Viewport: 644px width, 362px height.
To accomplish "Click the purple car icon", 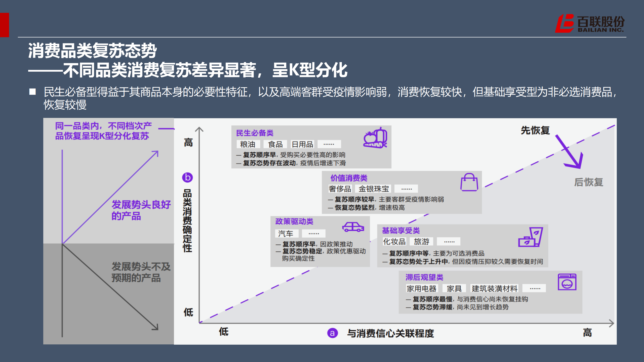I will click(353, 227).
